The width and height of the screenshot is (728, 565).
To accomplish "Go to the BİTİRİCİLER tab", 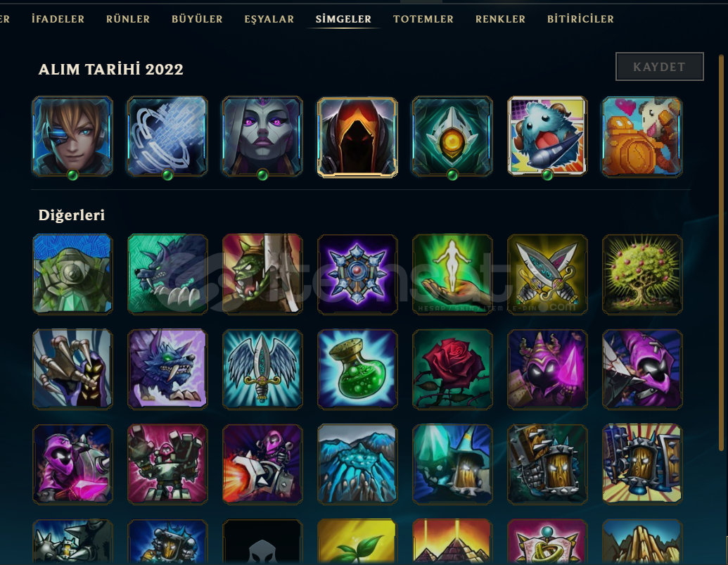I will [x=580, y=19].
